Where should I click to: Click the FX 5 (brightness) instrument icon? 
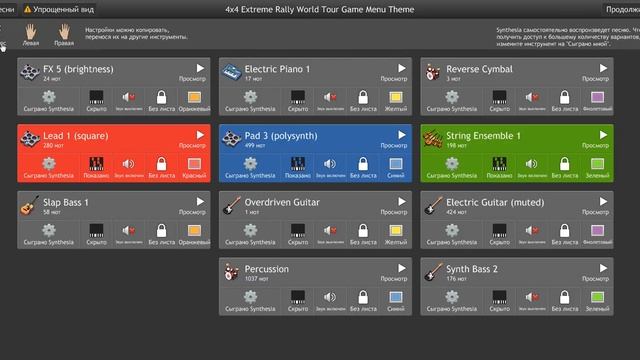[30, 72]
